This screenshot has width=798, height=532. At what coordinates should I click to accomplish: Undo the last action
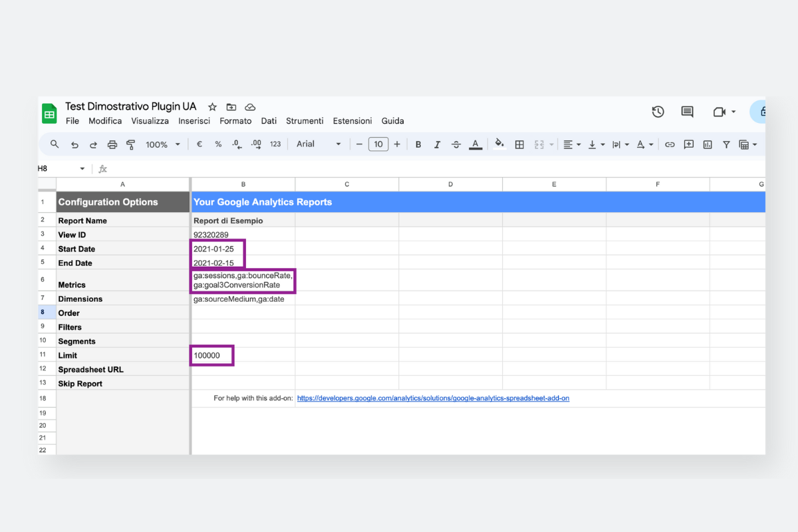click(x=74, y=144)
